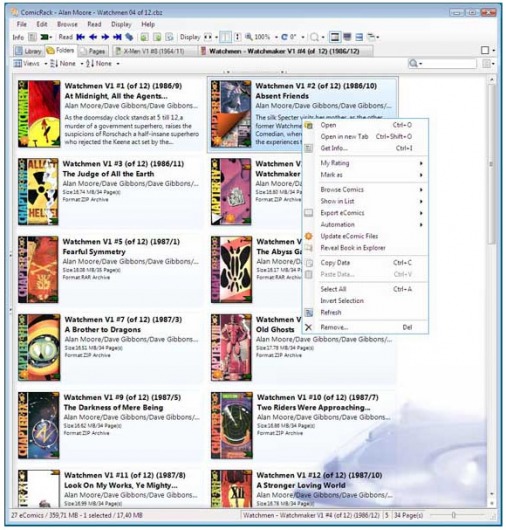
Task: Click the grouping icon beside first None
Action: 54,63
